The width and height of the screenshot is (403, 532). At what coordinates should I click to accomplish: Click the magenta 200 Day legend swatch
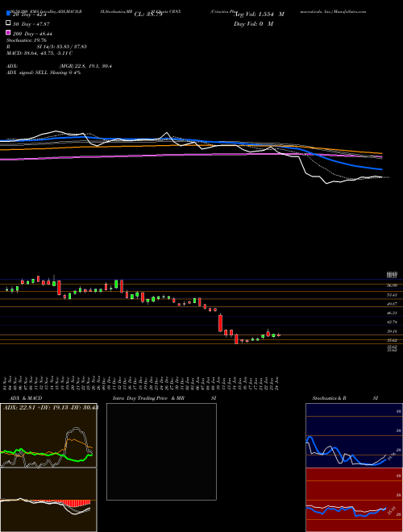8,33
